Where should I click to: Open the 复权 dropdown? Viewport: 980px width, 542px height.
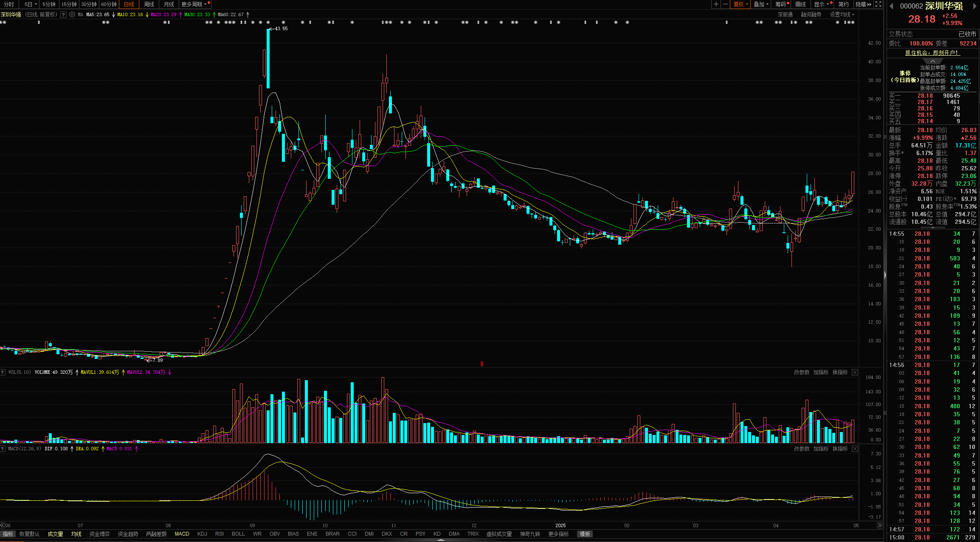(741, 4)
